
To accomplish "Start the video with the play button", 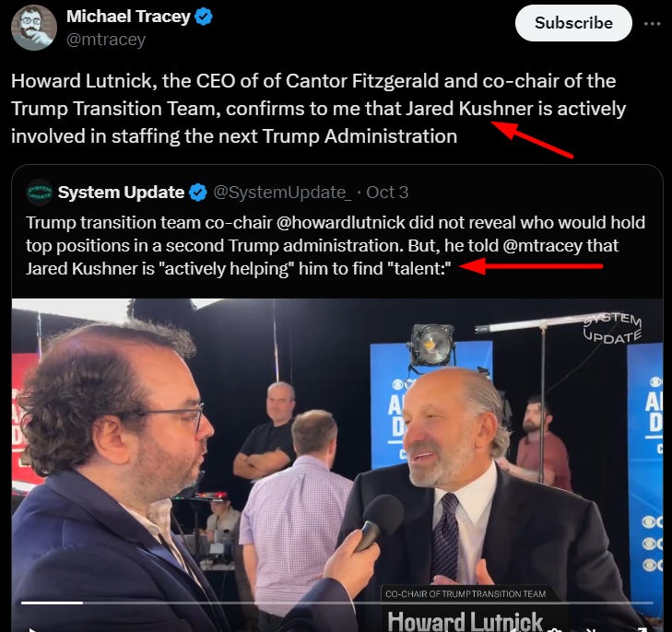I will coord(31,629).
